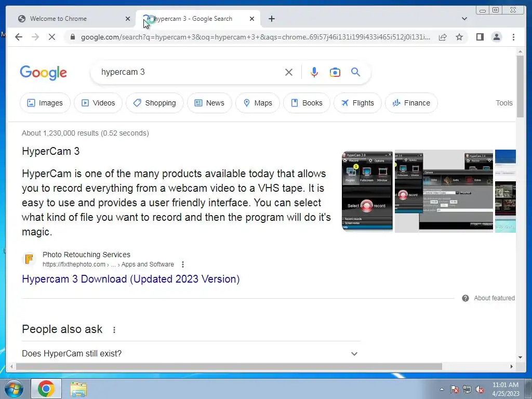
Task: Click the scrollbar up arrow
Action: [x=520, y=51]
